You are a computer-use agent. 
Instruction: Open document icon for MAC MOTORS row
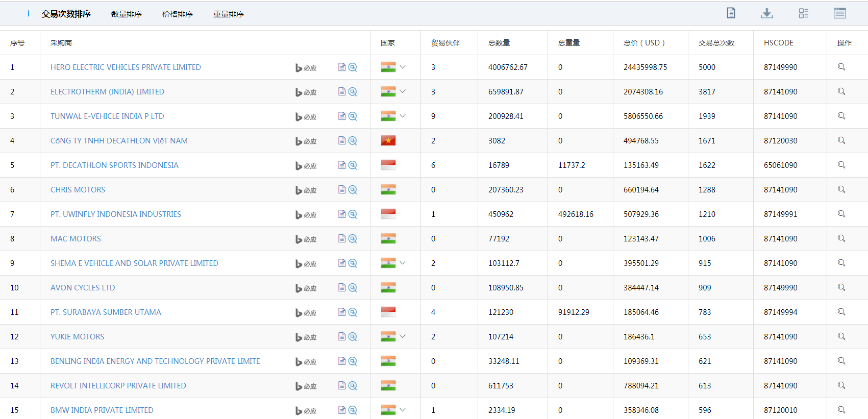(x=342, y=238)
